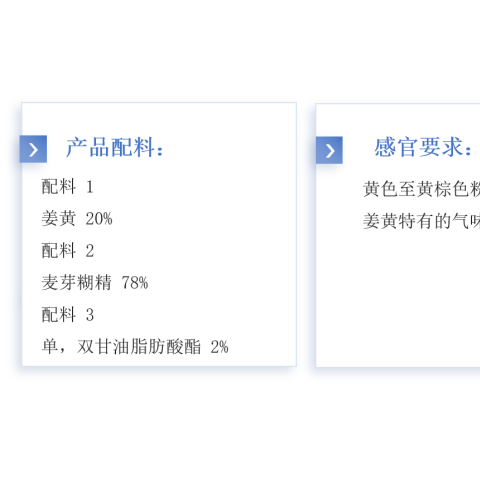Click the arrow icon beside 感官要求
Viewport: 480px width, 480px height.
pyautogui.click(x=329, y=150)
